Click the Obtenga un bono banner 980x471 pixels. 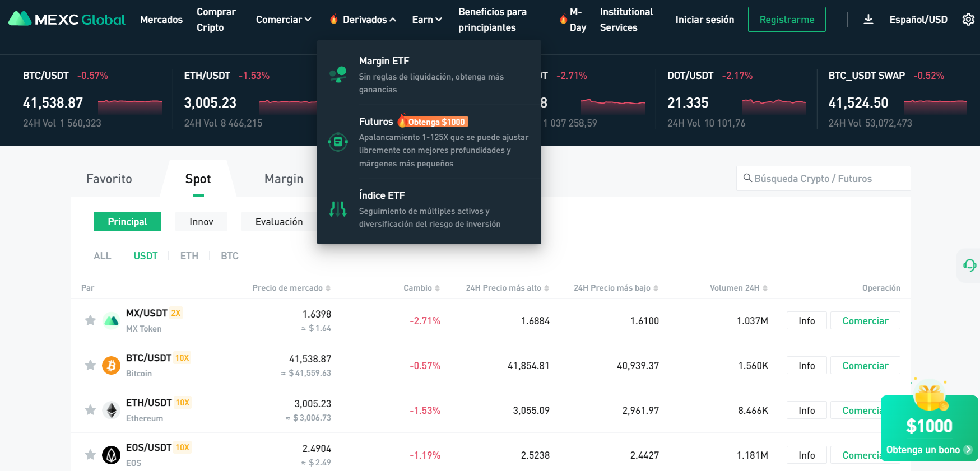(x=930, y=428)
